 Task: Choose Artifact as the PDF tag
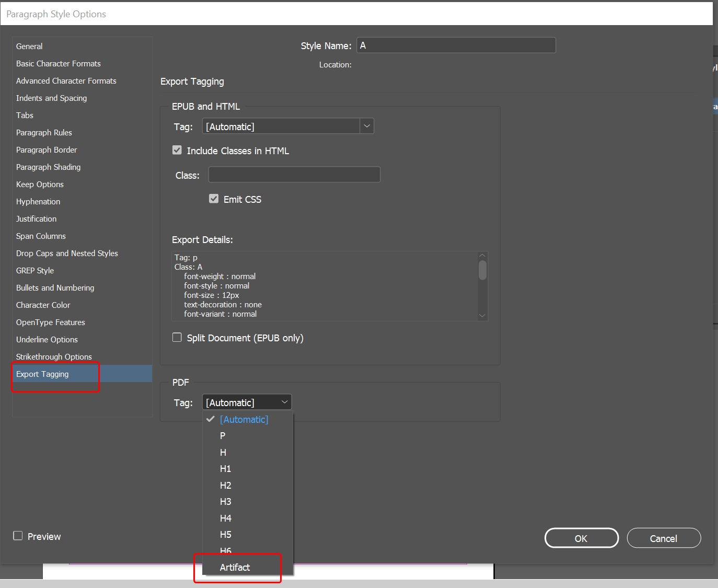(234, 567)
